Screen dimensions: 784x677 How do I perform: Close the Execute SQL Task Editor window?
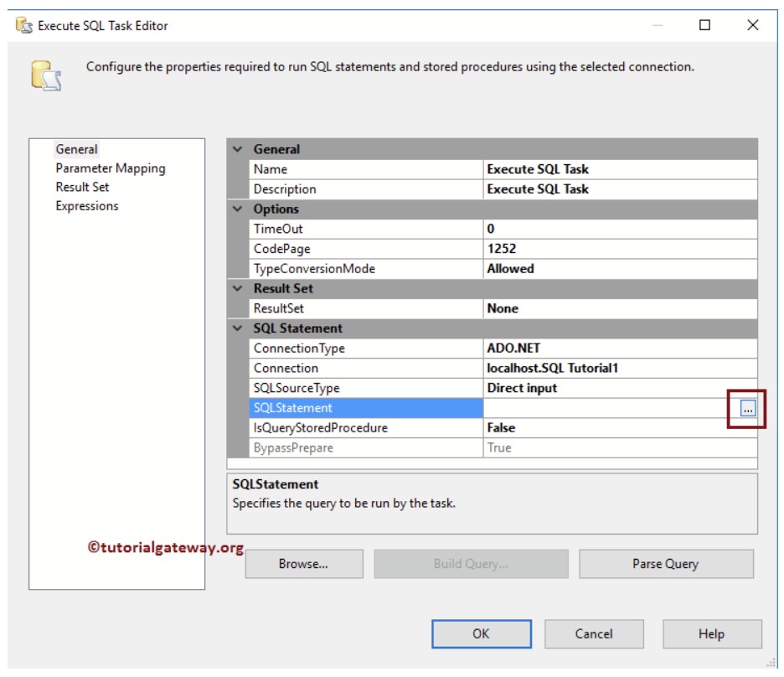point(752,25)
